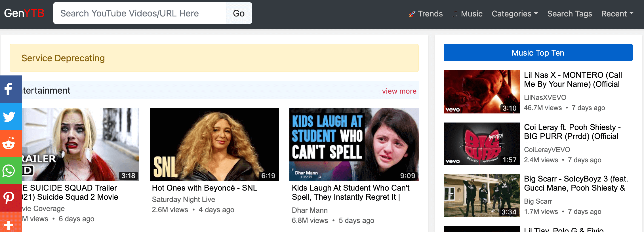The width and height of the screenshot is (644, 232).
Task: Share on Reddit using sidebar icon
Action: tap(11, 144)
